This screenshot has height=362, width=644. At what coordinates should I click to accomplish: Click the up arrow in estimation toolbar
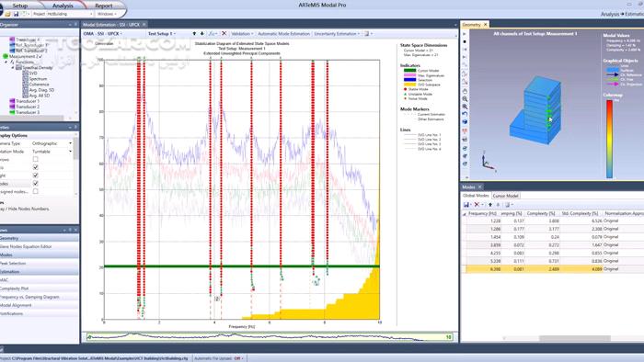194,34
